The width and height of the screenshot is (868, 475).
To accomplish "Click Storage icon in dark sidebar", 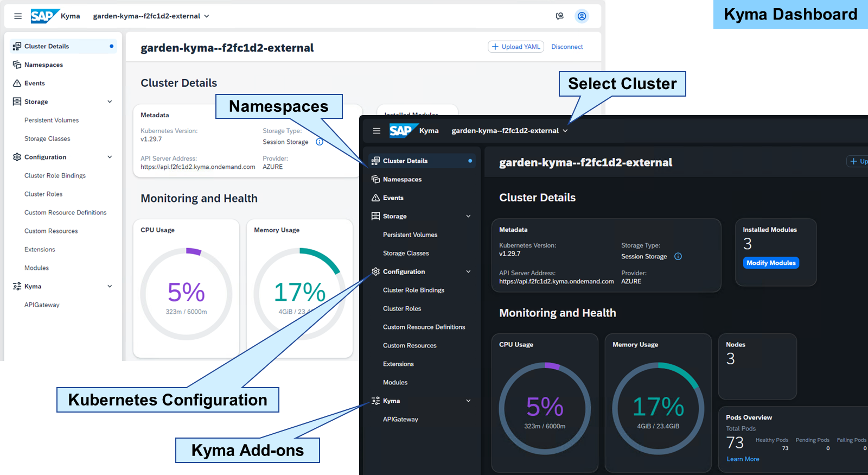I will coord(375,216).
